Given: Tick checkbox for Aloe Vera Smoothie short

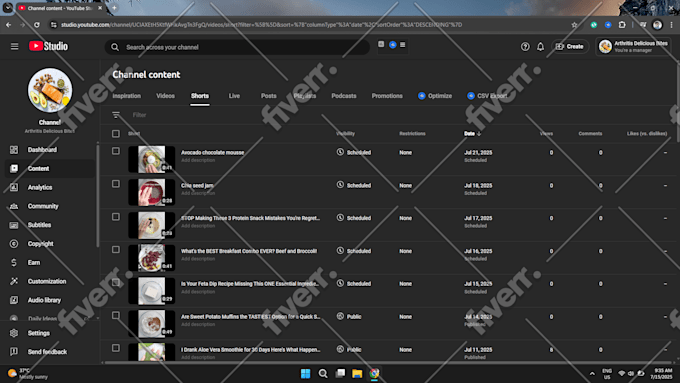Looking at the screenshot, I should click(115, 348).
